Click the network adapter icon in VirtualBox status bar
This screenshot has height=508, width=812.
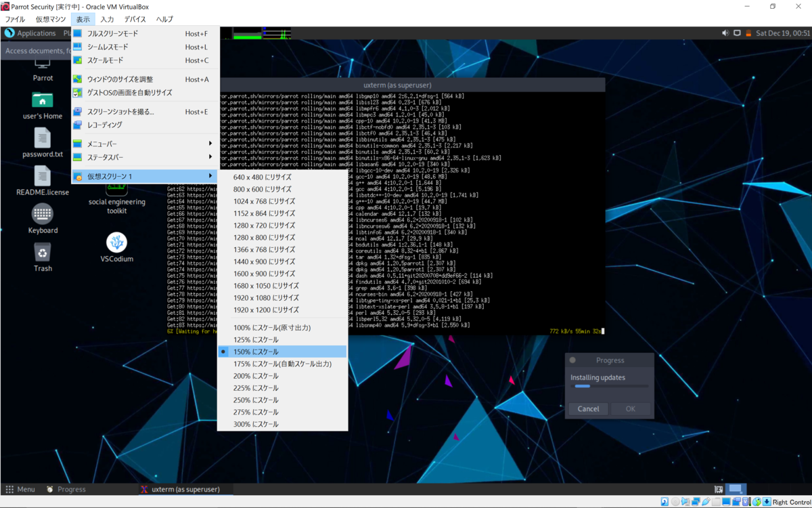[x=696, y=502]
